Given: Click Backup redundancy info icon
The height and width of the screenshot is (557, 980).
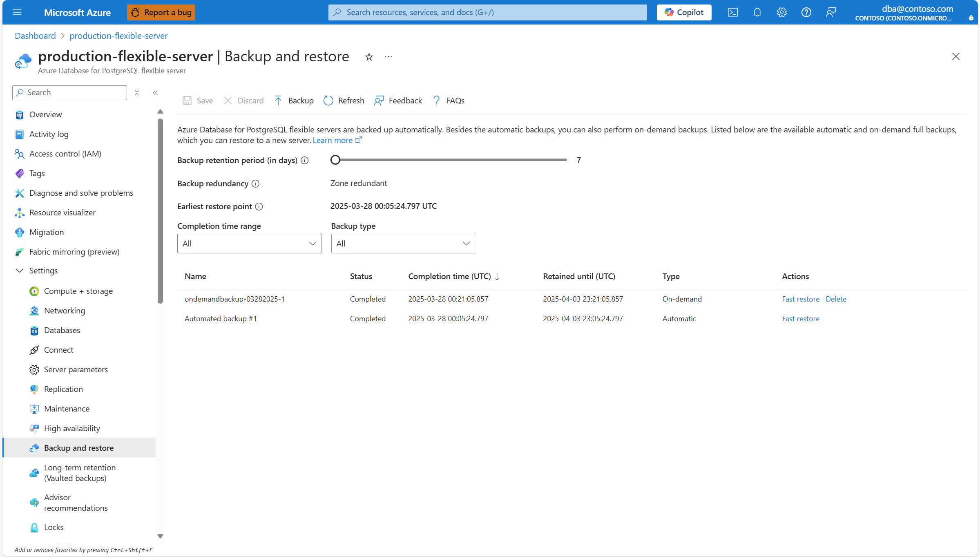Looking at the screenshot, I should coord(255,183).
